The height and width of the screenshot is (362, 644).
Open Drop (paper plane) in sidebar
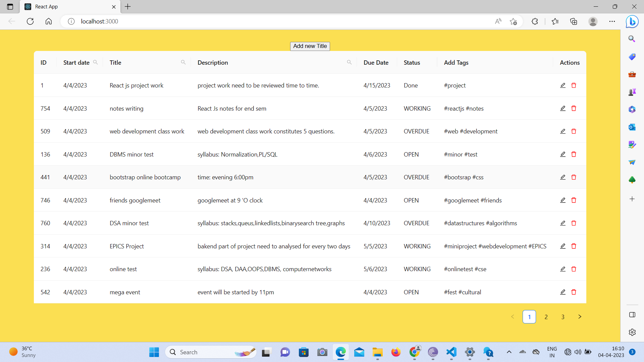[x=632, y=162]
